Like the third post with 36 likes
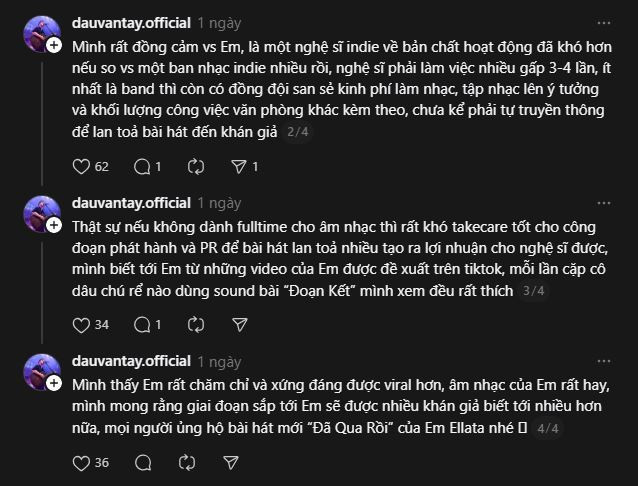Screen dimensions: 638x486 [x=81, y=462]
